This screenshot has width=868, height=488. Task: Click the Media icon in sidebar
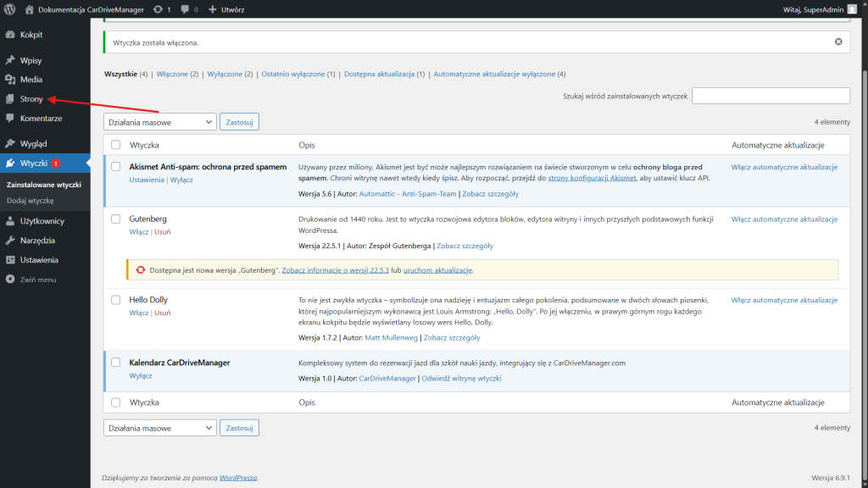point(10,80)
